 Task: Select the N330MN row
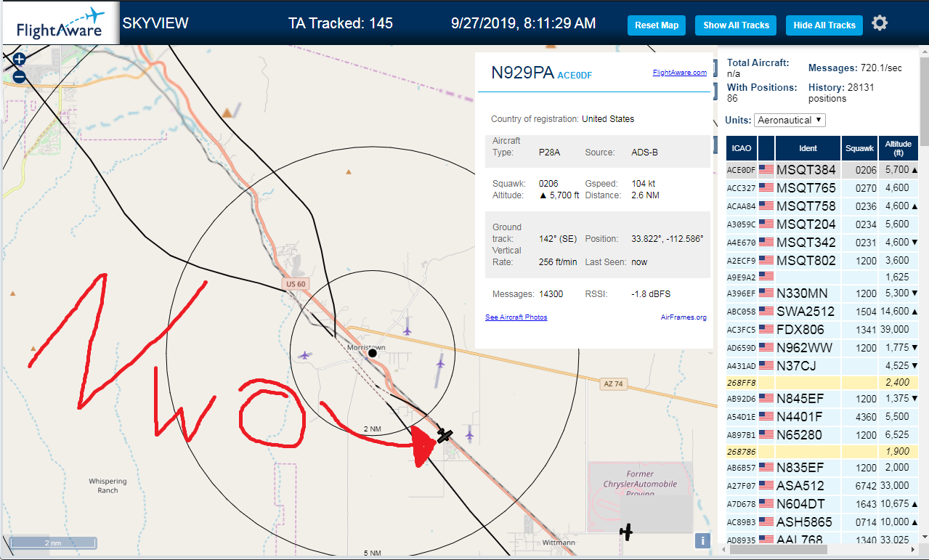(822, 293)
